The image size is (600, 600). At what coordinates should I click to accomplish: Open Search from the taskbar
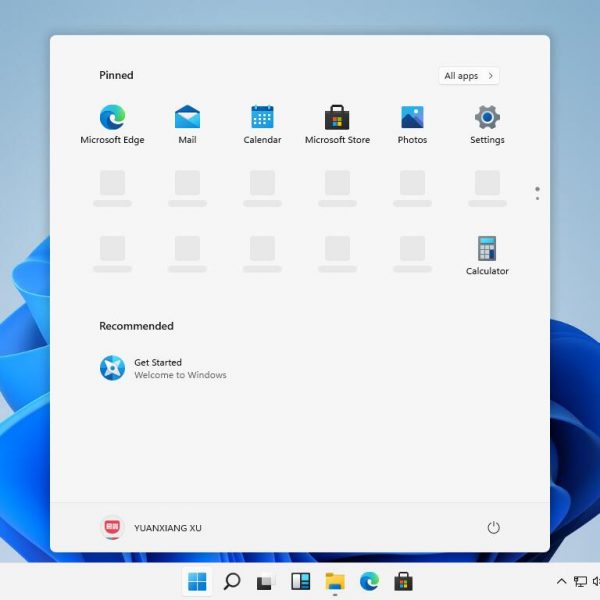coord(232,582)
